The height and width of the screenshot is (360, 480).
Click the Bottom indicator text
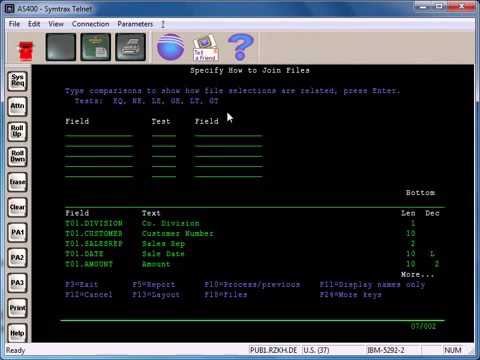(420, 193)
